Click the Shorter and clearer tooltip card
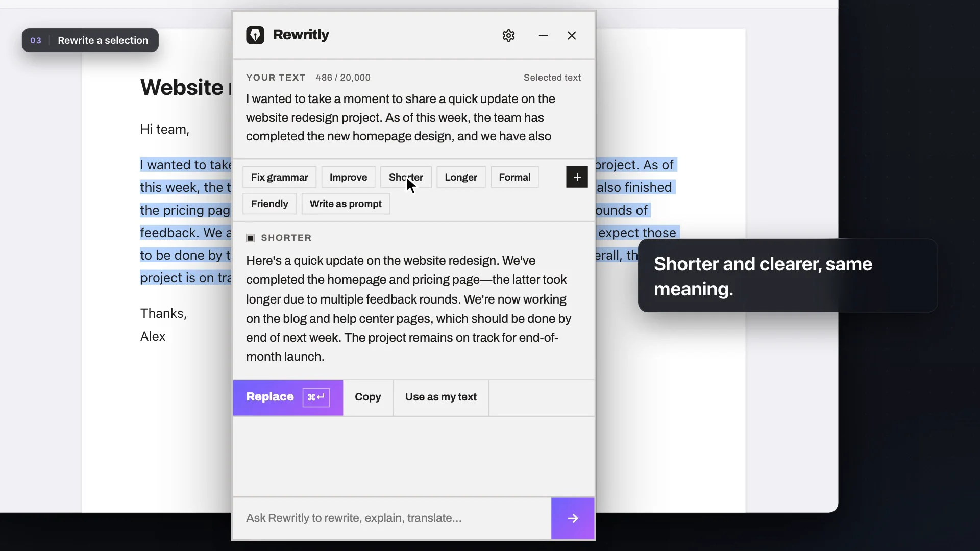 pyautogui.click(x=788, y=276)
